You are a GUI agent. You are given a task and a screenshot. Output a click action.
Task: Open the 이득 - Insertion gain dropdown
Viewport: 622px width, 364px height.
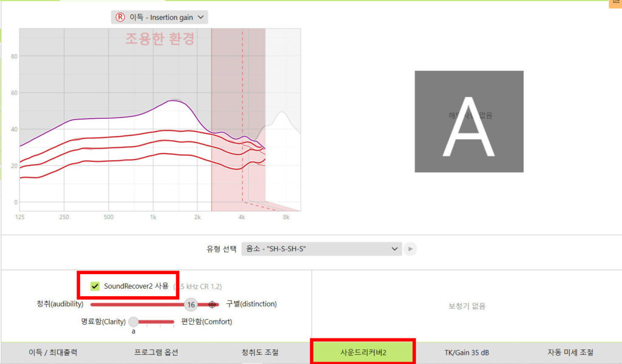(160, 18)
